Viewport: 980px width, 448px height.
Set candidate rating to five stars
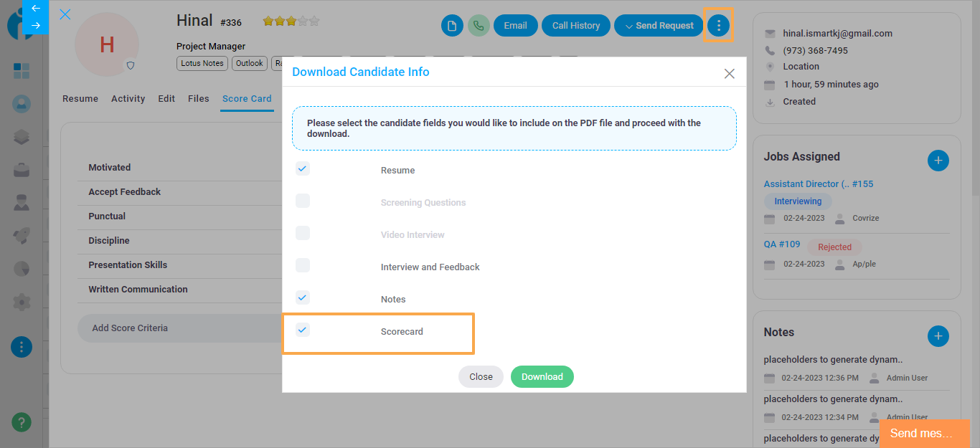tap(314, 22)
